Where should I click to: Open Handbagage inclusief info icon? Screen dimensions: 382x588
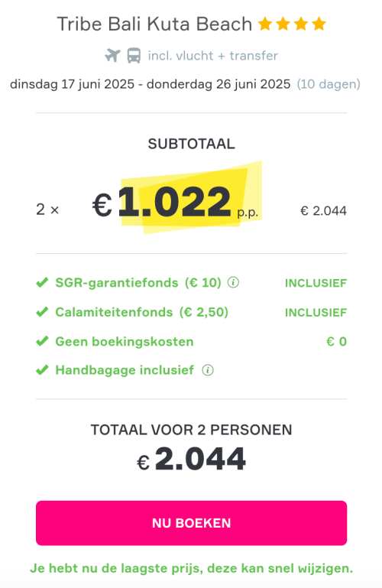[208, 370]
